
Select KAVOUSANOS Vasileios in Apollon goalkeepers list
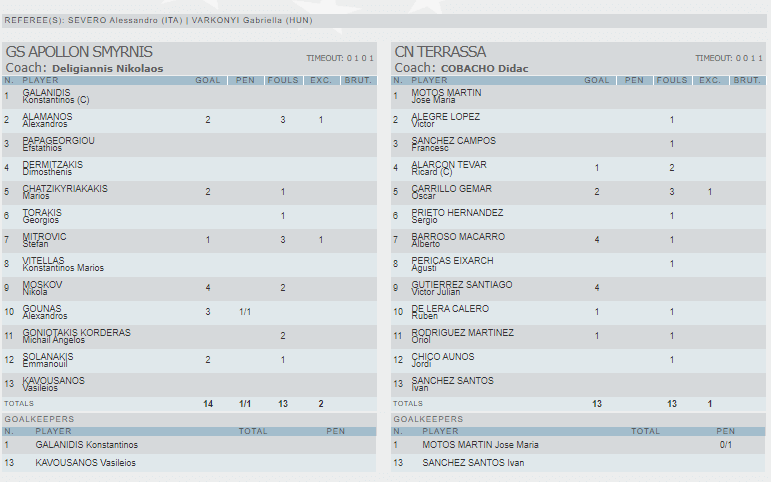[x=85, y=463]
